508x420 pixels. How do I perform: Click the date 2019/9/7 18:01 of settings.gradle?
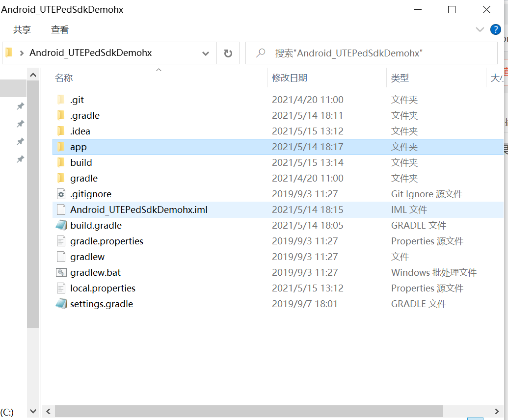point(304,304)
